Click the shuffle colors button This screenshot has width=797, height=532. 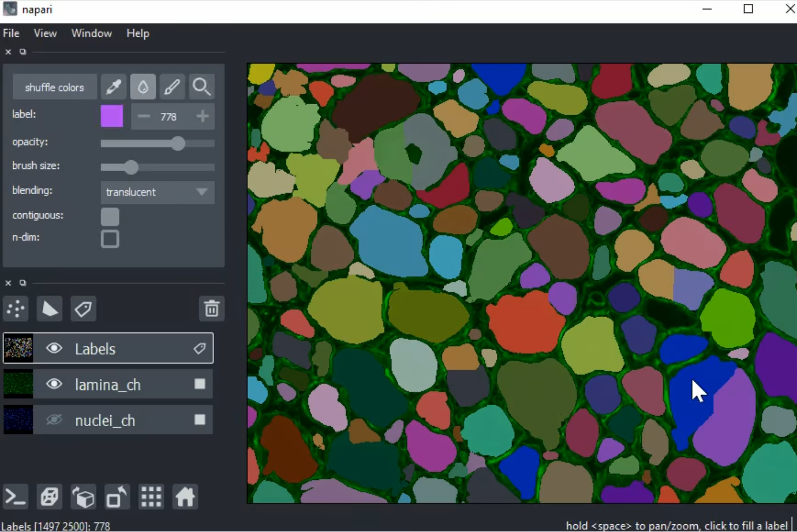pos(54,87)
